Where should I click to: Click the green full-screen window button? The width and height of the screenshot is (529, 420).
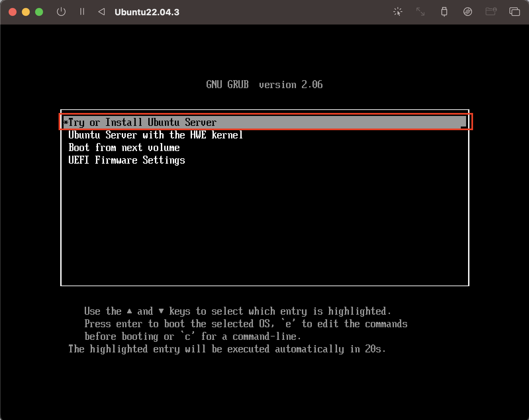tap(39, 12)
